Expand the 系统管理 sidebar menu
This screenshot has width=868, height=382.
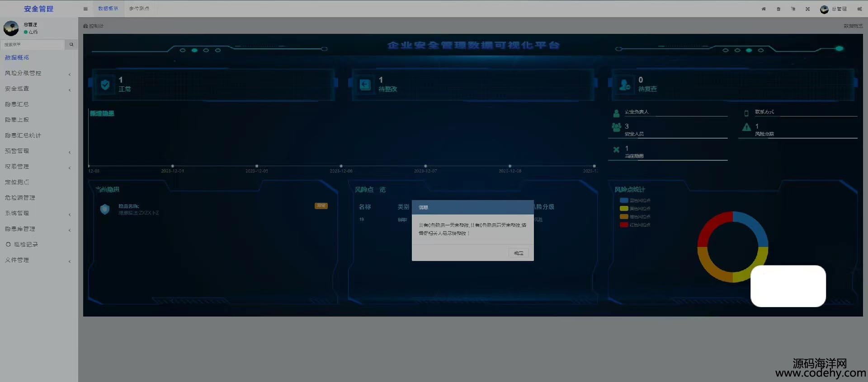[x=38, y=214]
